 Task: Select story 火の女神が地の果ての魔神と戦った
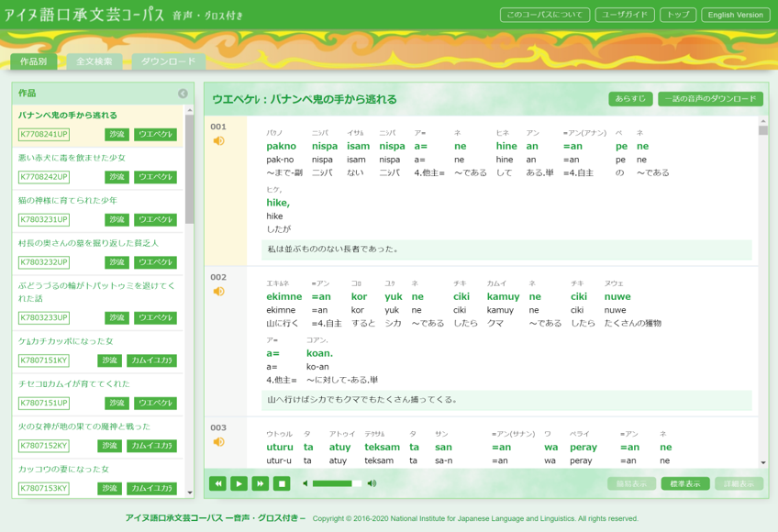84,427
